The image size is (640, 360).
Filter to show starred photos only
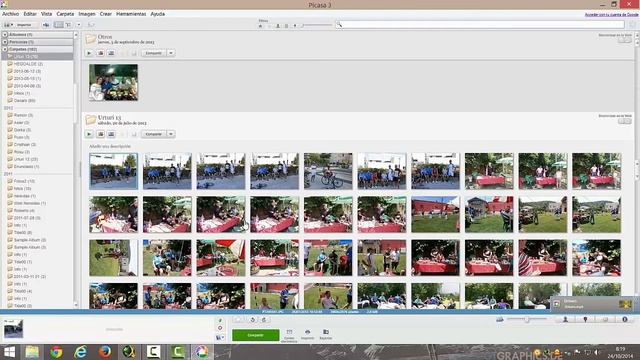tap(260, 26)
